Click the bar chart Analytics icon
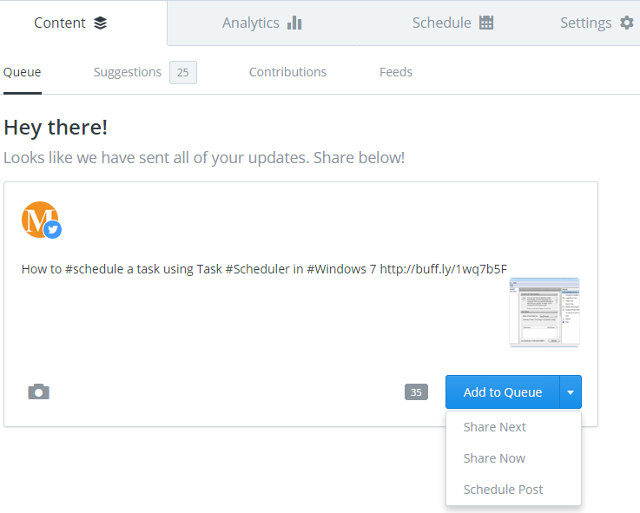640x513 pixels. [294, 23]
